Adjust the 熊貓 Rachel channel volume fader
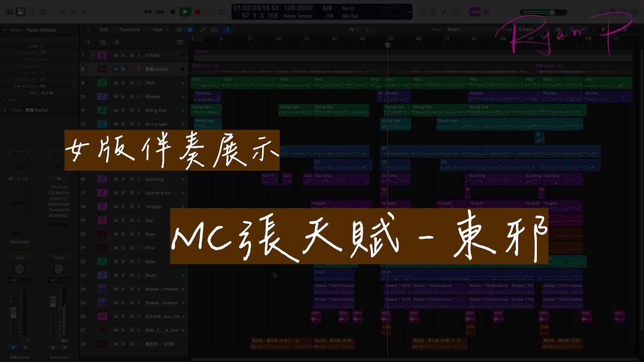644x362 pixels. pyautogui.click(x=14, y=313)
